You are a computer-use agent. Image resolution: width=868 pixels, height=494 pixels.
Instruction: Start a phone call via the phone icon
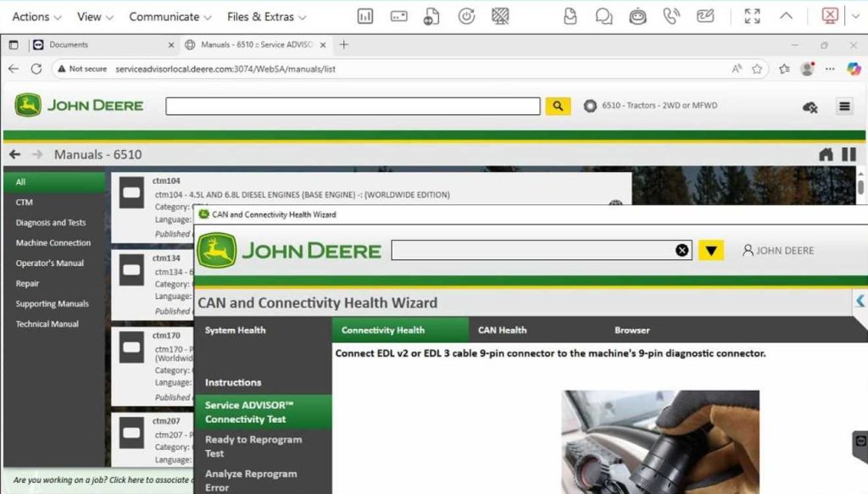pos(671,17)
